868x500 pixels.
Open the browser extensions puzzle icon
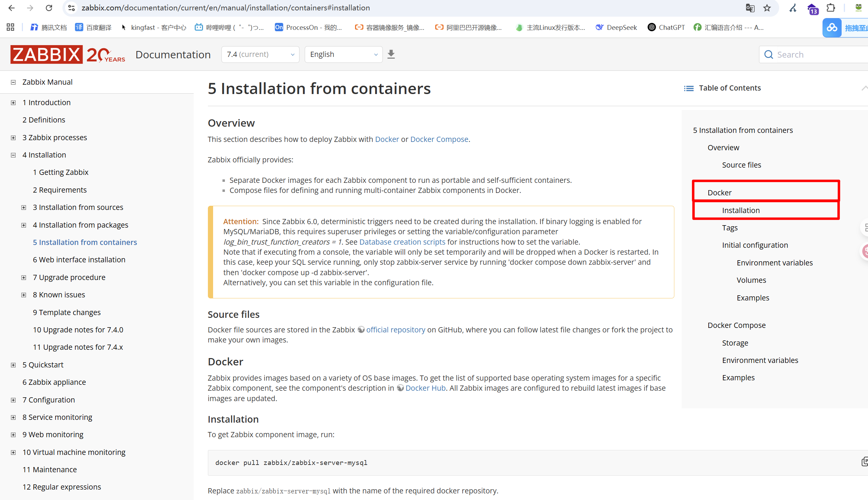click(831, 8)
